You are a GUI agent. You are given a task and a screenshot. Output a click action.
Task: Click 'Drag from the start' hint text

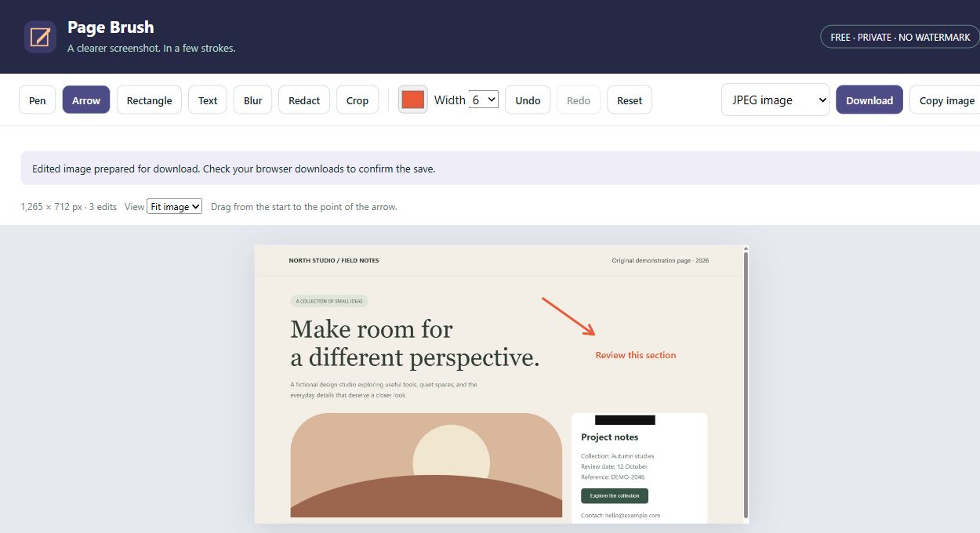click(x=304, y=207)
